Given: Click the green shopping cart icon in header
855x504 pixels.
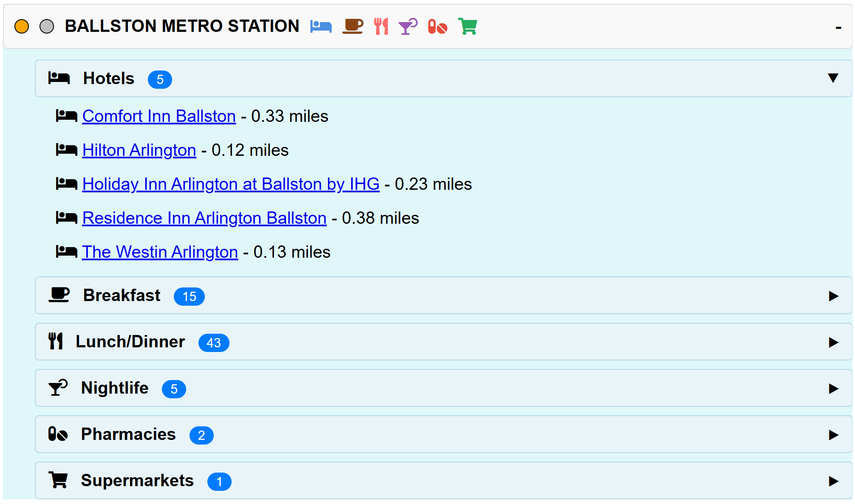Looking at the screenshot, I should [x=467, y=26].
